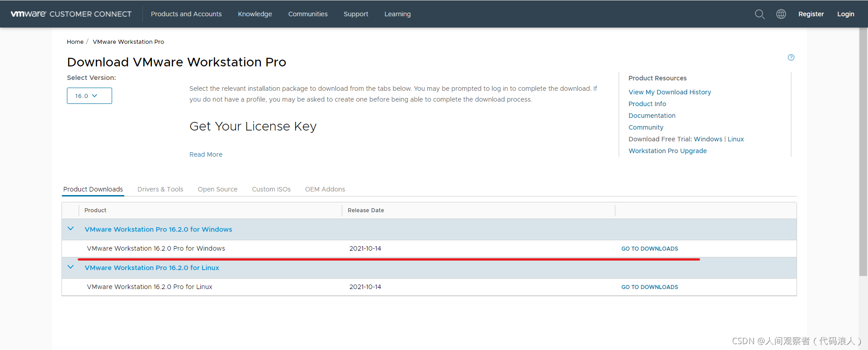Download the Windows free trial

click(x=708, y=139)
